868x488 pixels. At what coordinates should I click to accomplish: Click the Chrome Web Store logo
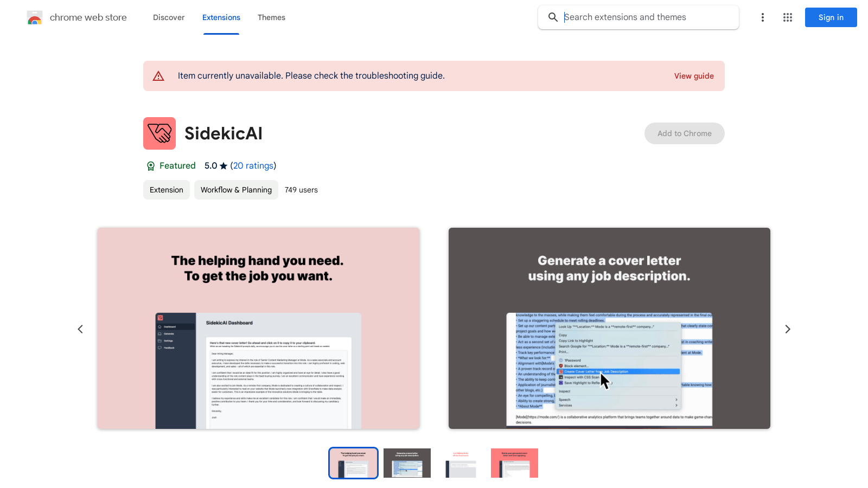(35, 18)
